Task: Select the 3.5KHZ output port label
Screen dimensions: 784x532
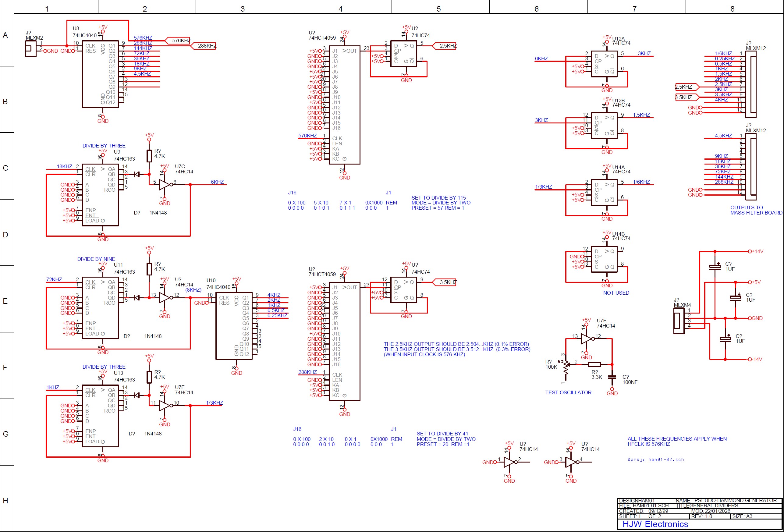Action: pyautogui.click(x=445, y=282)
